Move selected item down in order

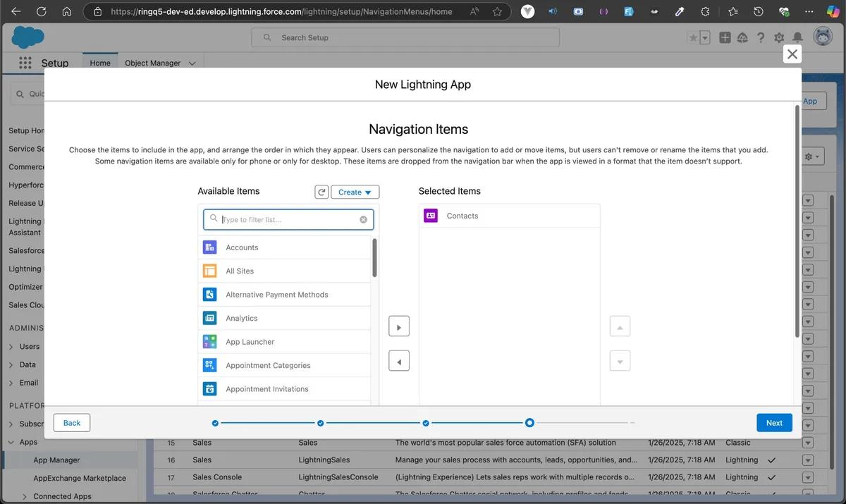tap(620, 361)
